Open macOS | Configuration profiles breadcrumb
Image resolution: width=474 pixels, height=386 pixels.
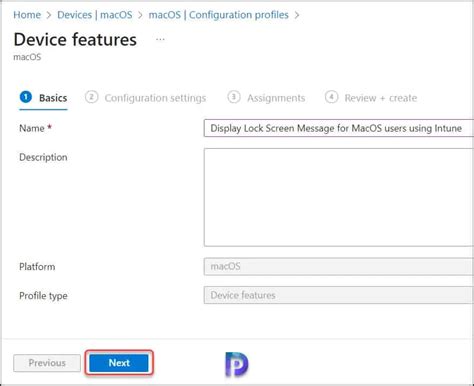click(x=218, y=15)
